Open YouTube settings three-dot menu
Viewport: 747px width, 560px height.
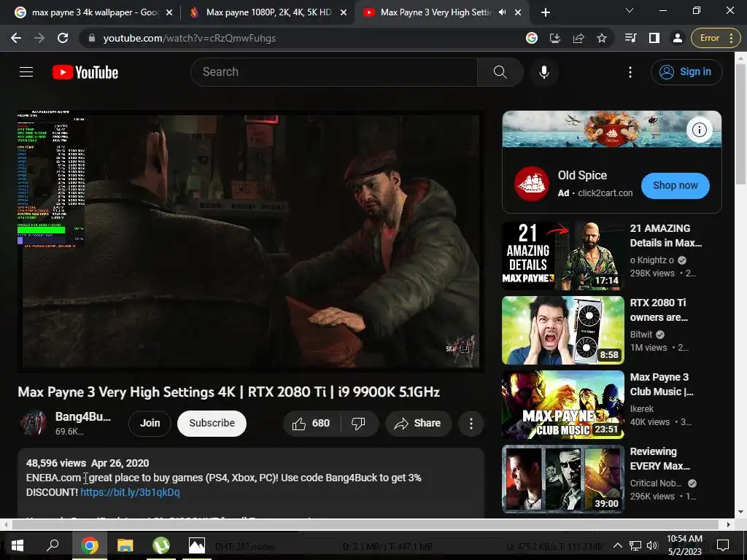click(630, 72)
